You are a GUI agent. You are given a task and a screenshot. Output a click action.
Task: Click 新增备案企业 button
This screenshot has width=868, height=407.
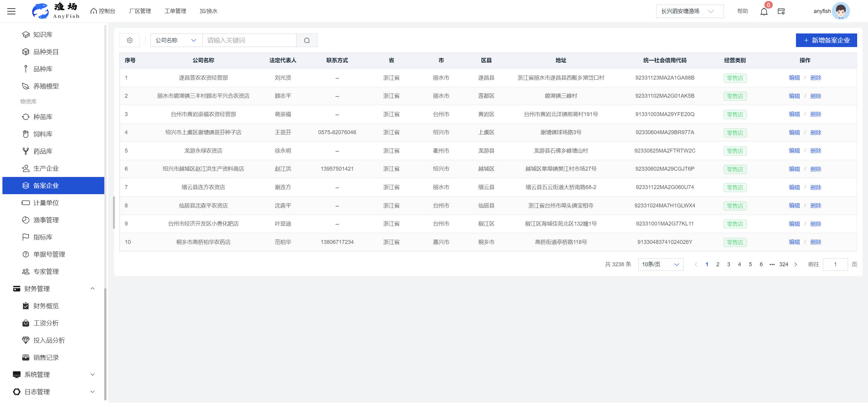tap(826, 40)
